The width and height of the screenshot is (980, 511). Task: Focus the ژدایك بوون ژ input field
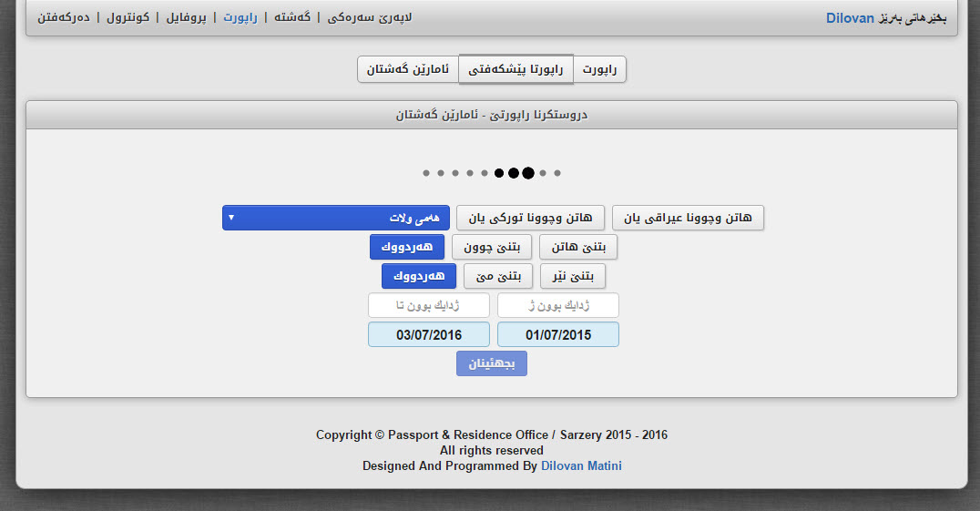point(558,305)
